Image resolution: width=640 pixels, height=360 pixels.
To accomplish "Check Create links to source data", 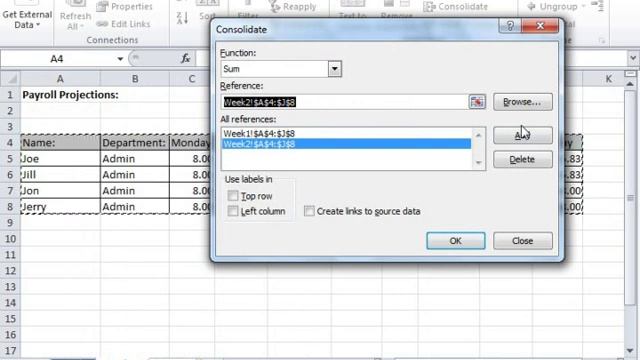I will [x=309, y=211].
